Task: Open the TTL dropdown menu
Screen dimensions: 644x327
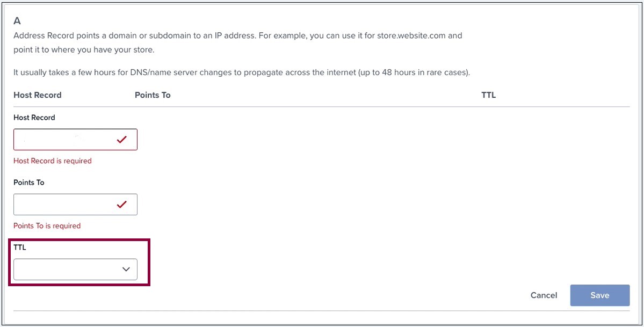Action: (76, 270)
